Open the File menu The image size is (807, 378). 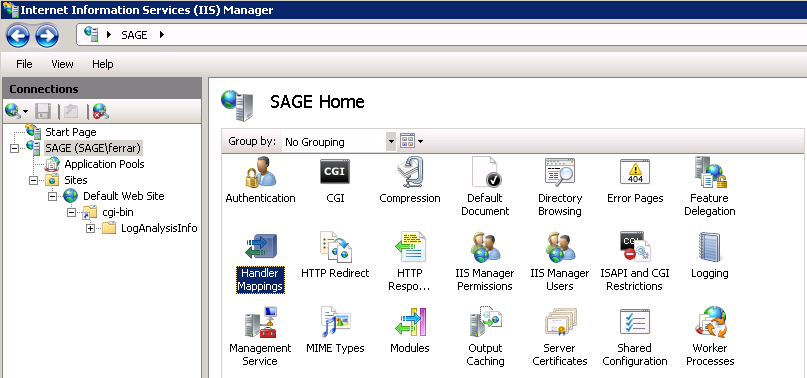click(x=24, y=64)
